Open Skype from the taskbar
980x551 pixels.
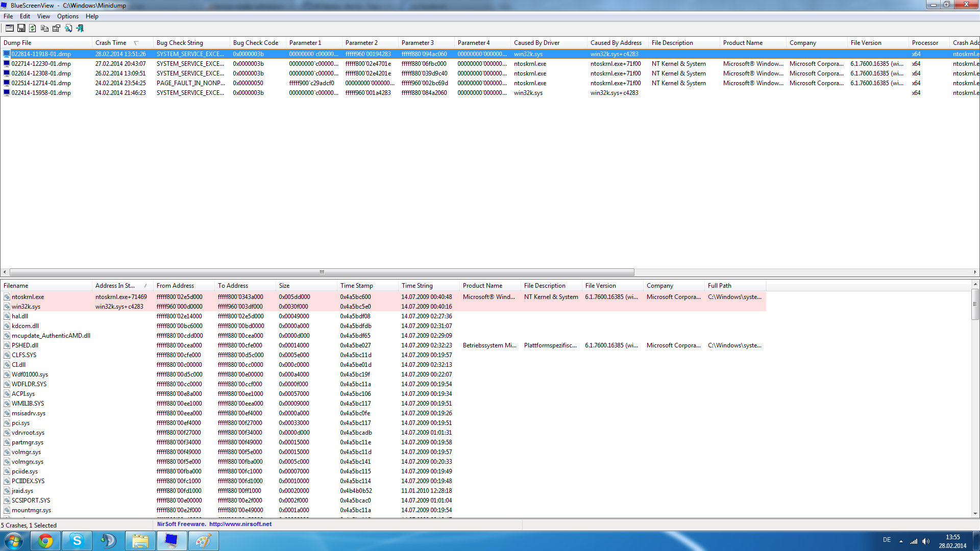tap(77, 541)
